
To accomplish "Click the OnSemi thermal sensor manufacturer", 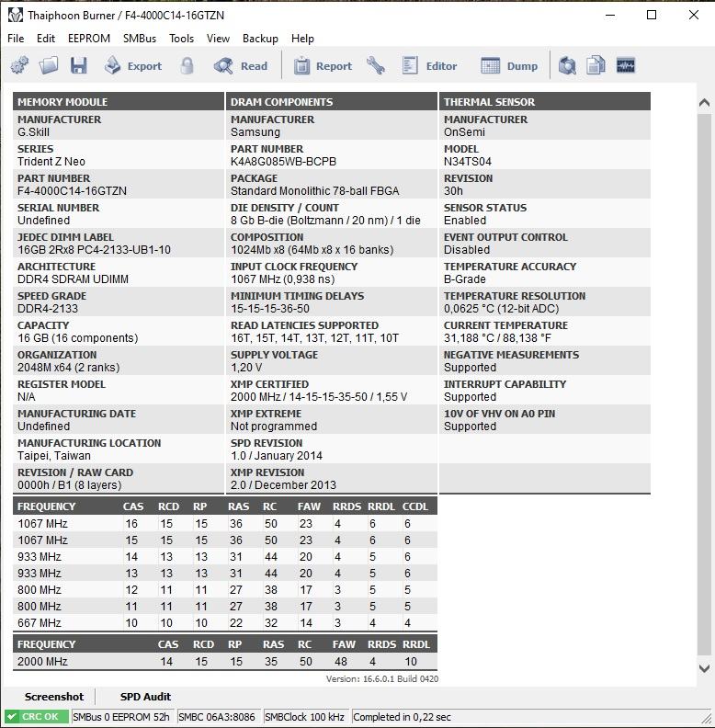I will click(x=464, y=131).
